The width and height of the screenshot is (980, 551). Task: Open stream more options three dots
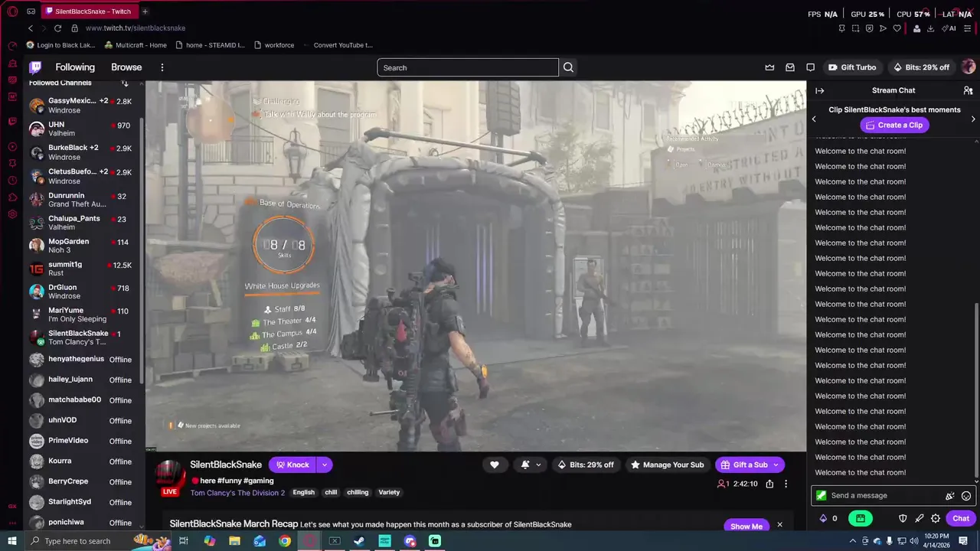pos(786,484)
